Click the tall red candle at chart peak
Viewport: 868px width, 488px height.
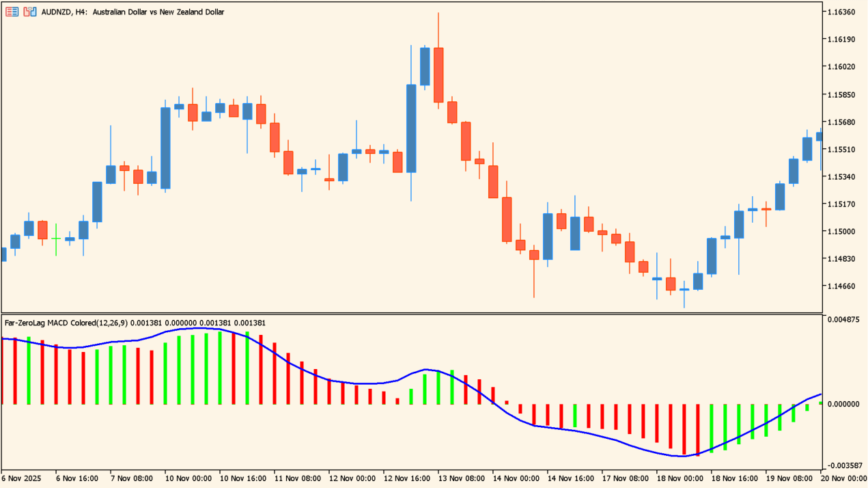pos(438,75)
